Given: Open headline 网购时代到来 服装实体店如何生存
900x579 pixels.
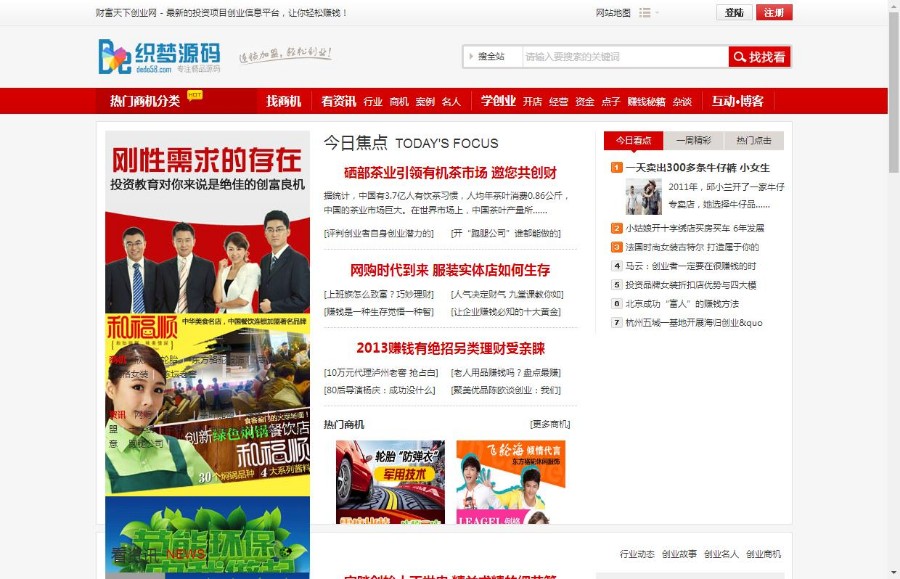Looking at the screenshot, I should (x=450, y=270).
